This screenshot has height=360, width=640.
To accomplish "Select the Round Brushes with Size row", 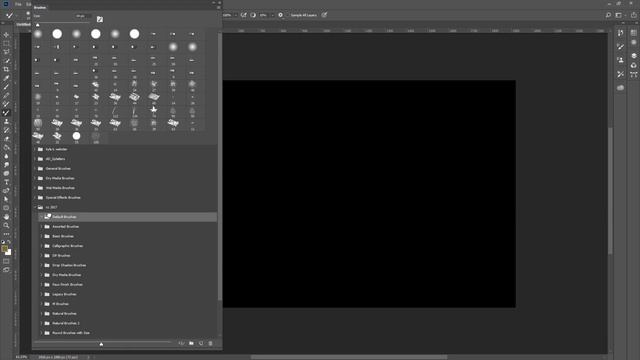I will 128,333.
